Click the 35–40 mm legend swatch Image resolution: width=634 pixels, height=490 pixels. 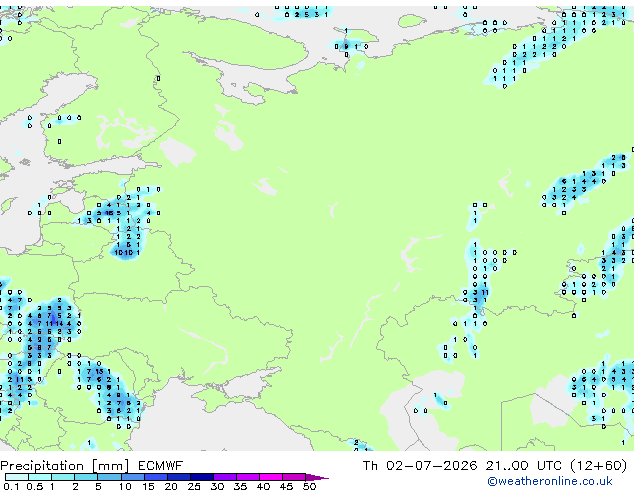click(247, 477)
